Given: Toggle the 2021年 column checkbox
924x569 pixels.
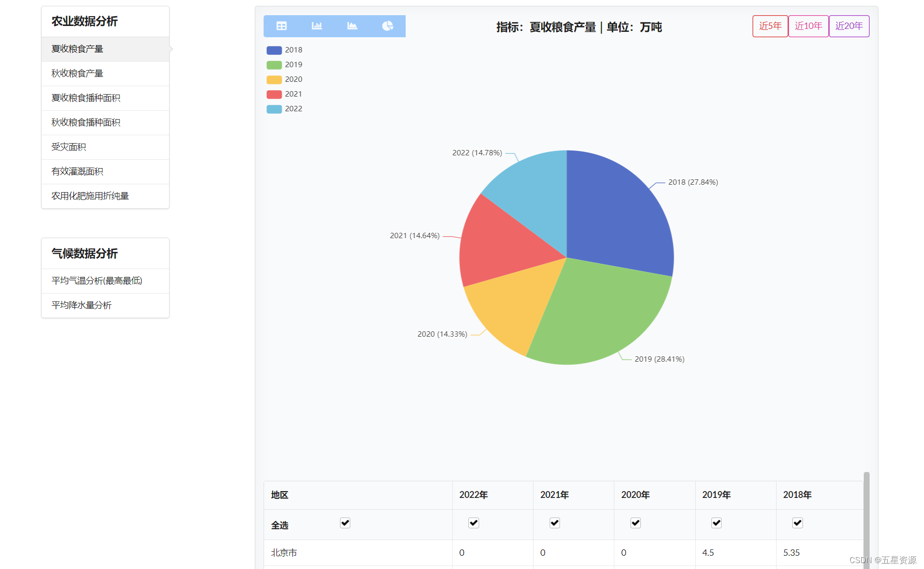Looking at the screenshot, I should (x=555, y=523).
